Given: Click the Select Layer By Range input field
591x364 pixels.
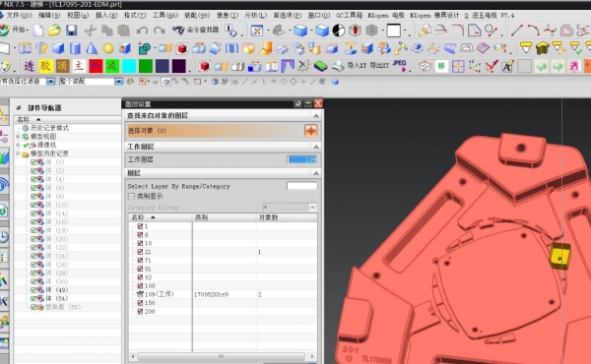Looking at the screenshot, I should (302, 186).
